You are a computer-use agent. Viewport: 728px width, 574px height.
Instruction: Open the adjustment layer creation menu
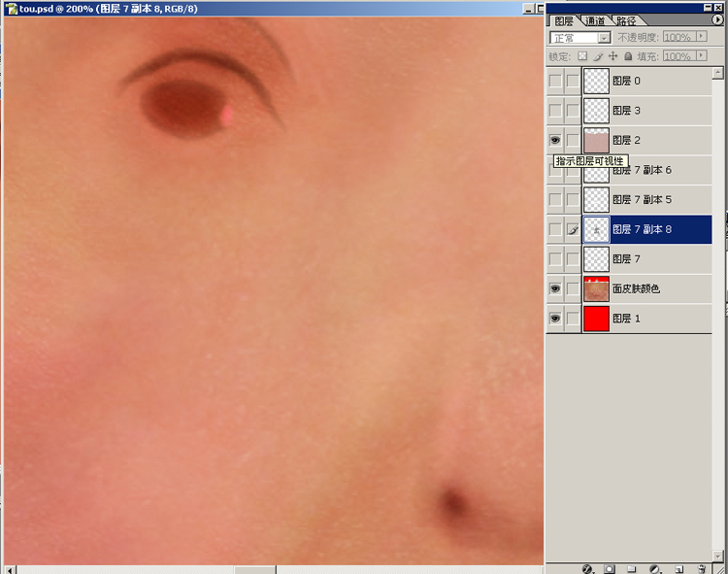pos(655,567)
